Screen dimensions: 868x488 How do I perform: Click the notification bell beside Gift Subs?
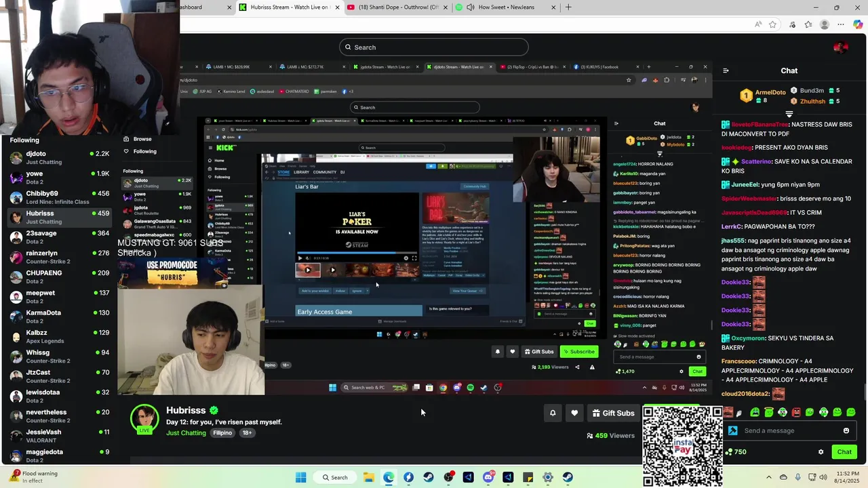[x=553, y=413]
